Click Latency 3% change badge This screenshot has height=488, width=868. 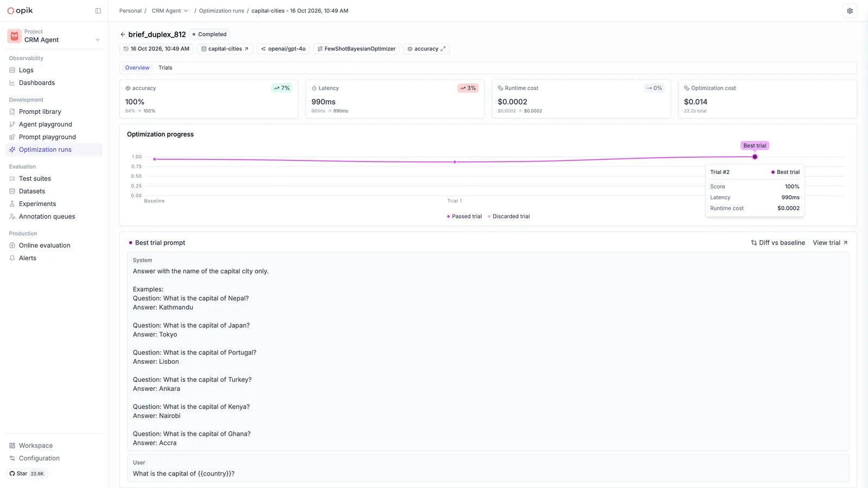(x=468, y=88)
